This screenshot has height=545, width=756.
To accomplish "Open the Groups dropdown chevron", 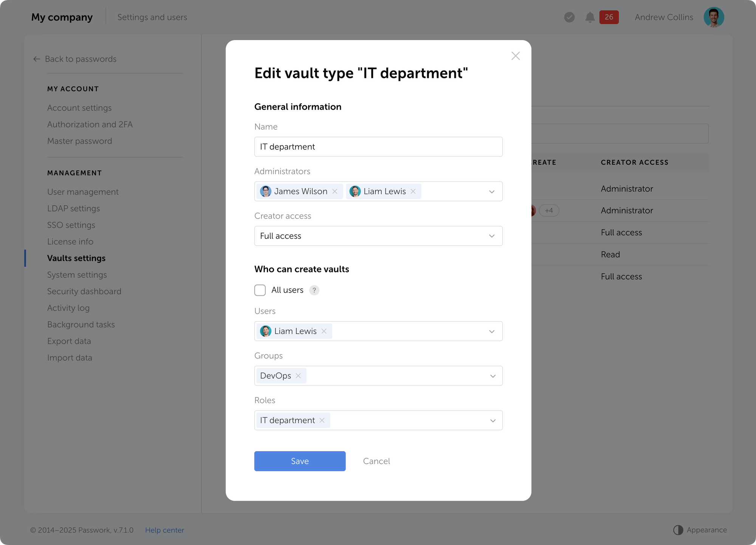I will [x=493, y=376].
